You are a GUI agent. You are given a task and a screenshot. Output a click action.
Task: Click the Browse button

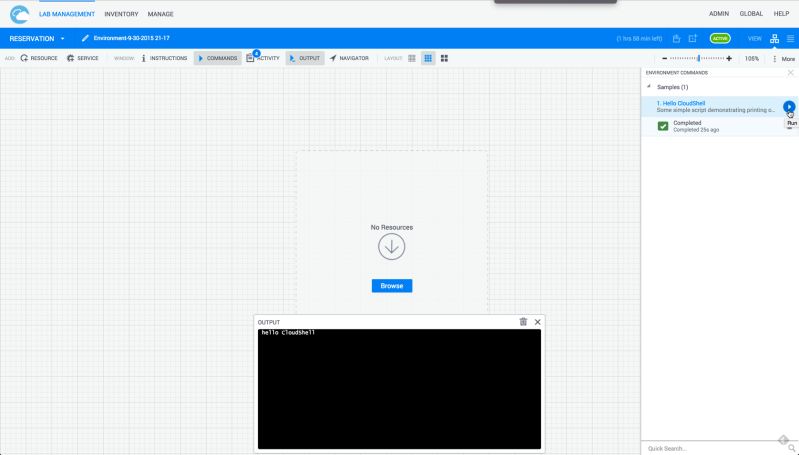392,286
